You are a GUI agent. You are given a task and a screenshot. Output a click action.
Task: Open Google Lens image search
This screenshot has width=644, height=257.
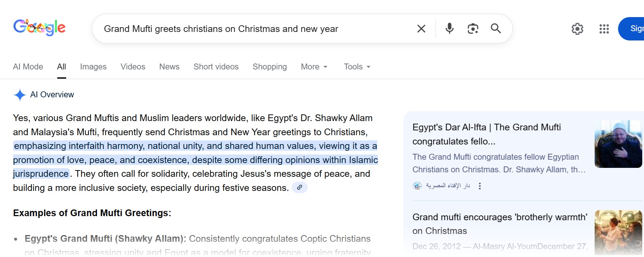coord(473,29)
